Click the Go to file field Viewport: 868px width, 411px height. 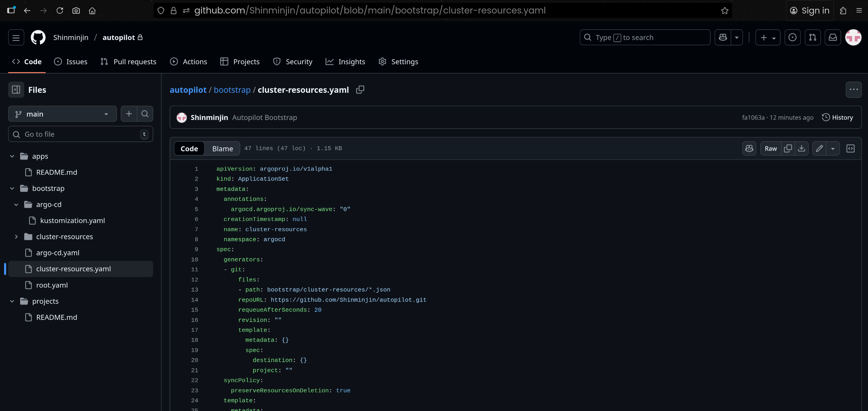tap(80, 134)
